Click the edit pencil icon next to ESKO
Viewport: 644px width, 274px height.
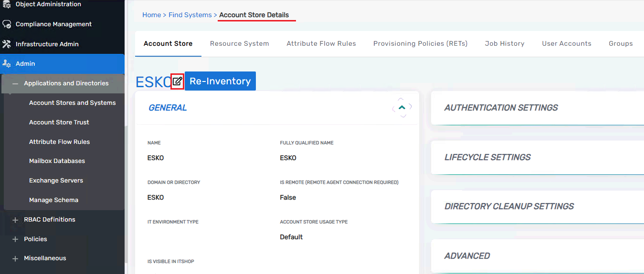click(x=177, y=81)
